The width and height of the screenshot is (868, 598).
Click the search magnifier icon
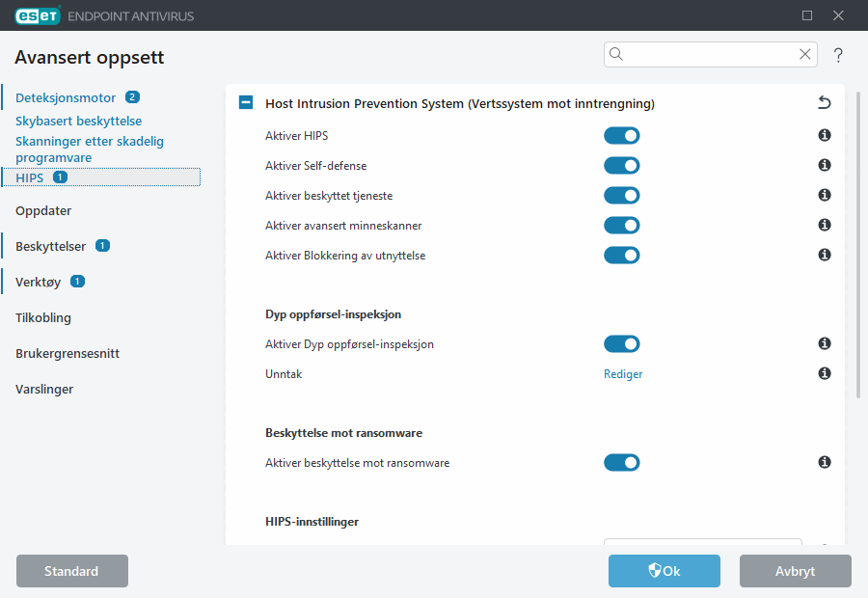(616, 54)
